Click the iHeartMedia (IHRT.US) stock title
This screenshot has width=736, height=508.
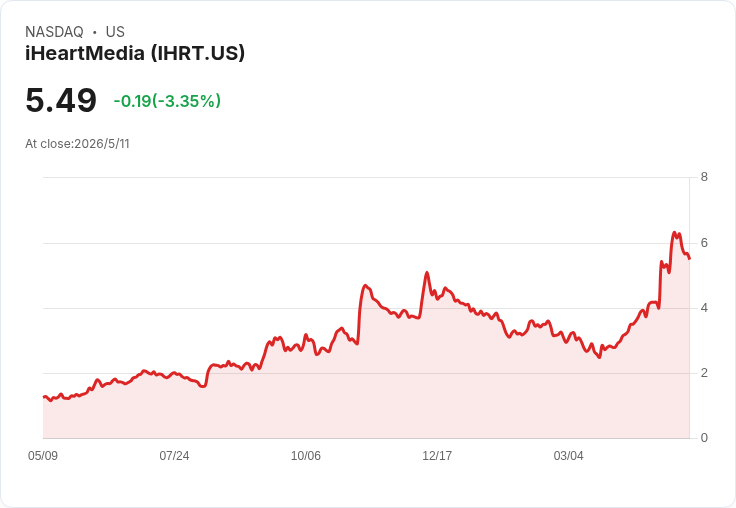pos(135,53)
